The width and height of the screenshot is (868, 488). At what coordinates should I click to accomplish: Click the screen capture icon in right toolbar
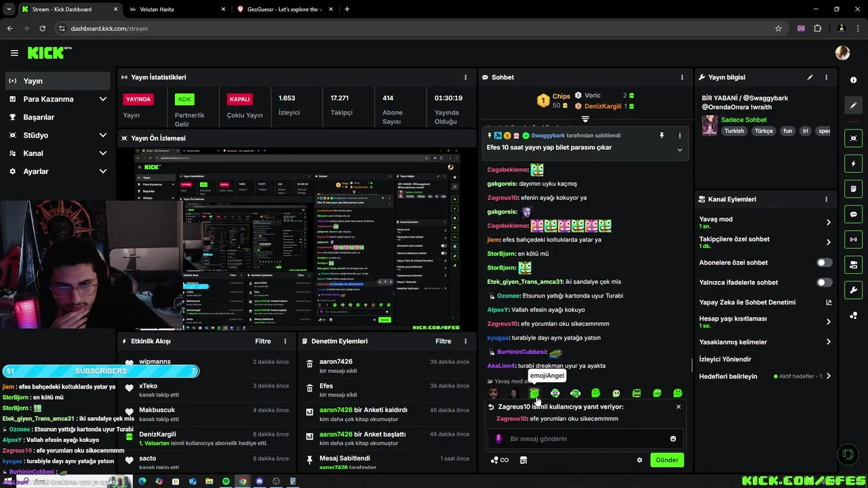pyautogui.click(x=853, y=138)
